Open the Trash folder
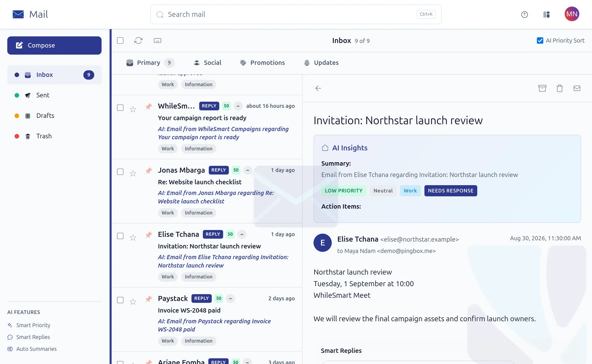This screenshot has width=592, height=364. coord(54,136)
